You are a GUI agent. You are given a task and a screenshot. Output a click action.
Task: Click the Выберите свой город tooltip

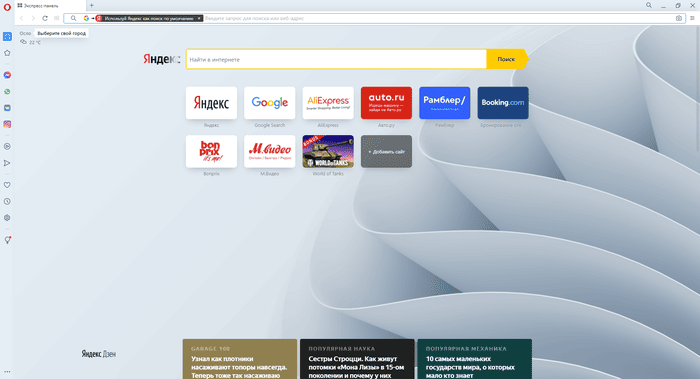tap(61, 33)
